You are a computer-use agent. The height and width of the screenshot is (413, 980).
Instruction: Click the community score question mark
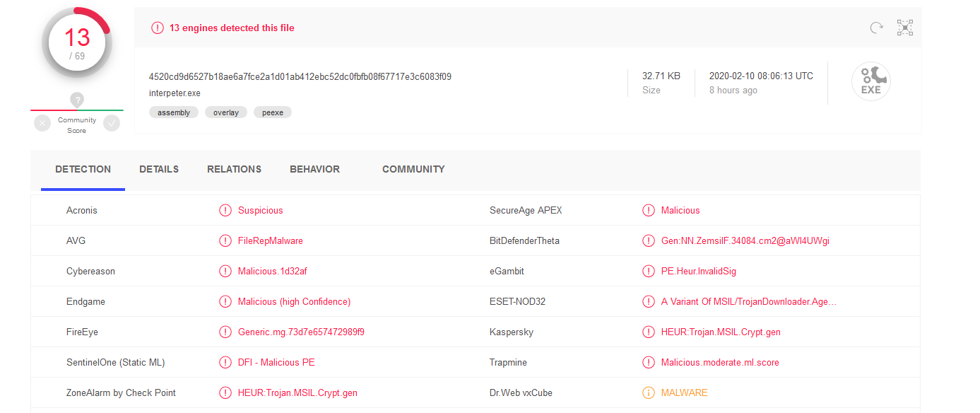(77, 100)
